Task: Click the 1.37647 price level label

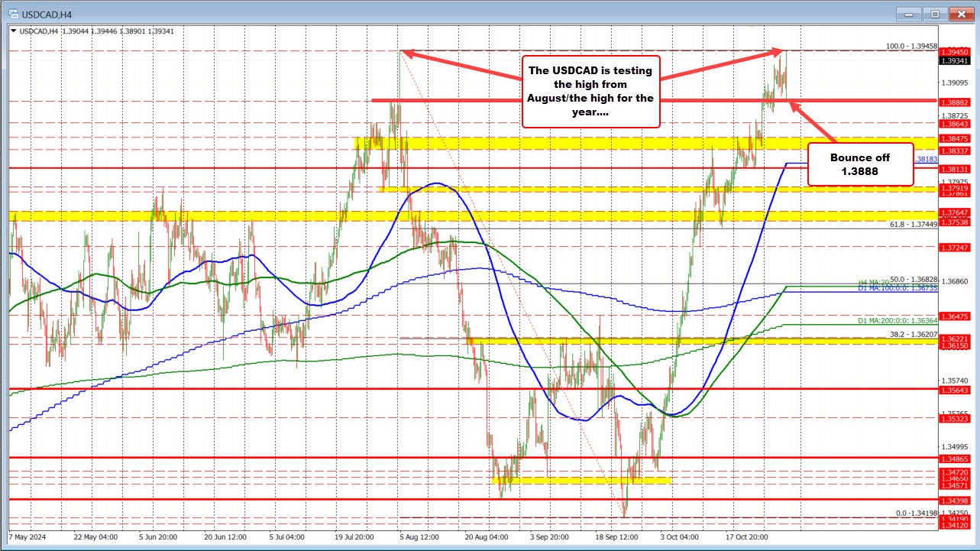Action: click(x=954, y=212)
